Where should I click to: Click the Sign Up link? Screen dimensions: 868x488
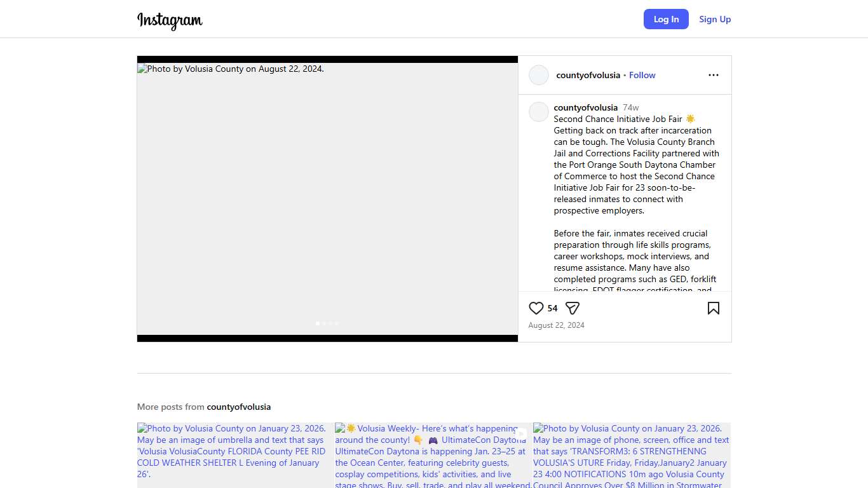click(715, 19)
